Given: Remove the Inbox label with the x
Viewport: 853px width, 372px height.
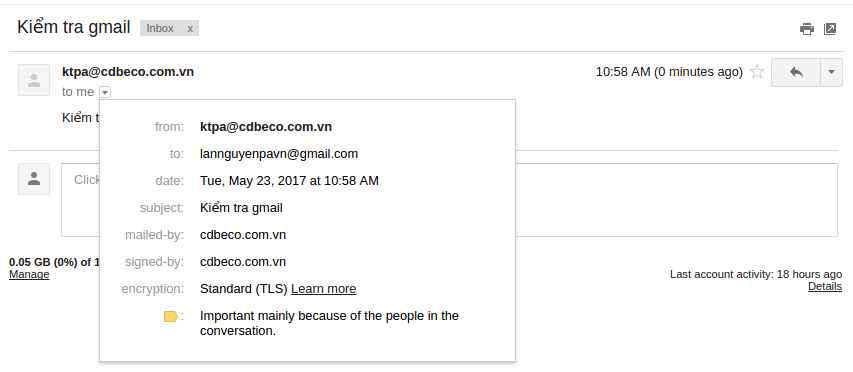Looking at the screenshot, I should click(x=190, y=28).
